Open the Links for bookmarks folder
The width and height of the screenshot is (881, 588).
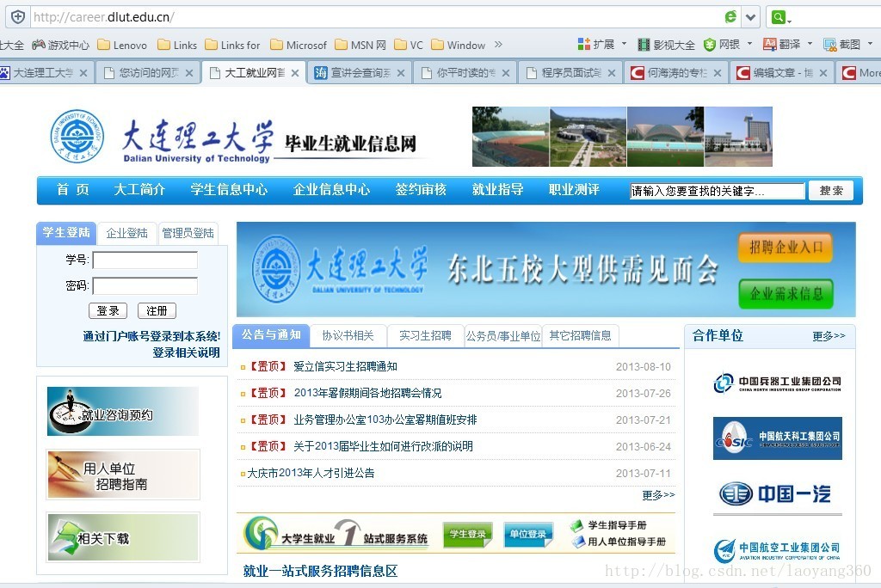tap(232, 45)
